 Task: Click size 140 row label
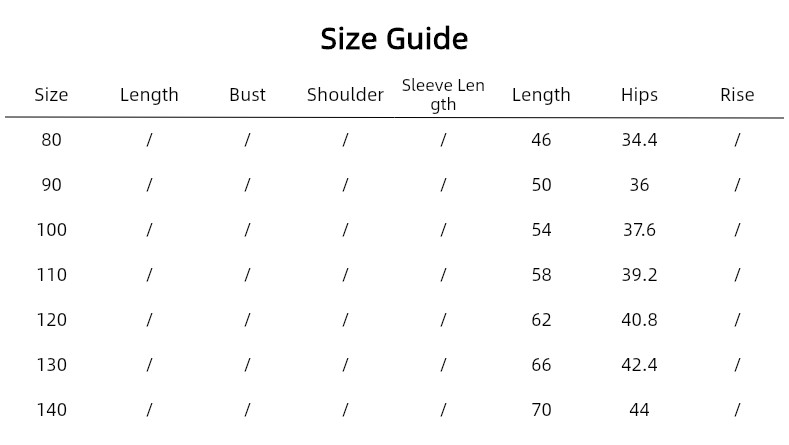(51, 410)
